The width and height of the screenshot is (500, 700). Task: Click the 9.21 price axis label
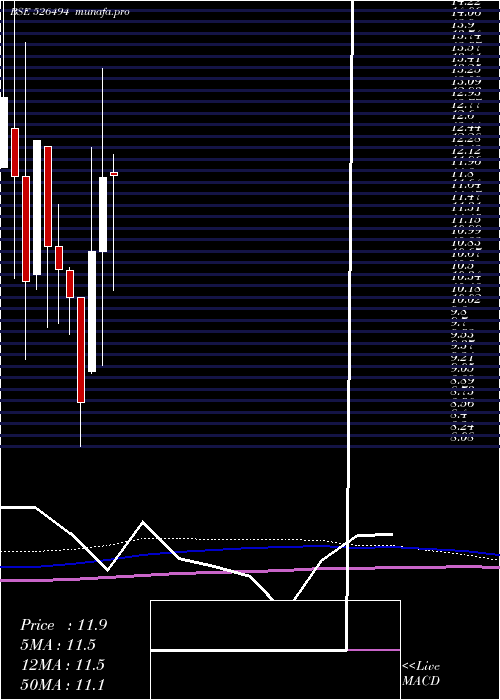click(463, 358)
